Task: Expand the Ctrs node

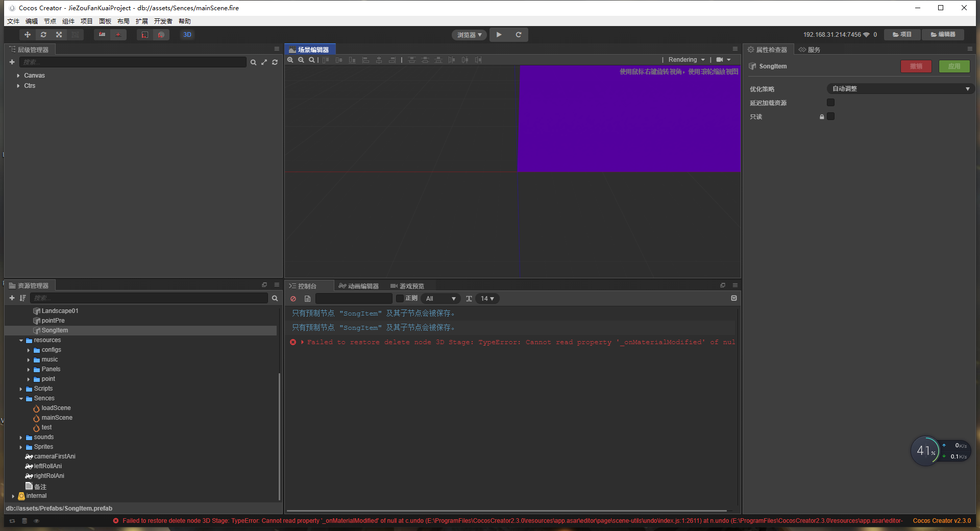Action: 18,86
